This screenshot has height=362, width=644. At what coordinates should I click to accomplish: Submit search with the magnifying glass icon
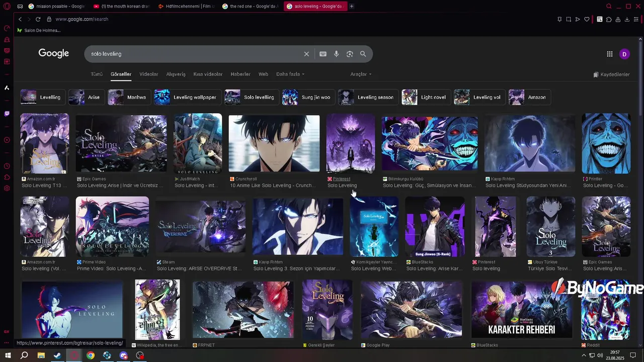363,54
